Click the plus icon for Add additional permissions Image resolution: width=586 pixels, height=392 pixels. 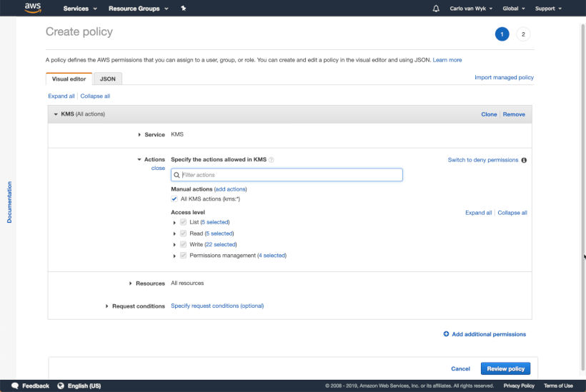coord(446,333)
